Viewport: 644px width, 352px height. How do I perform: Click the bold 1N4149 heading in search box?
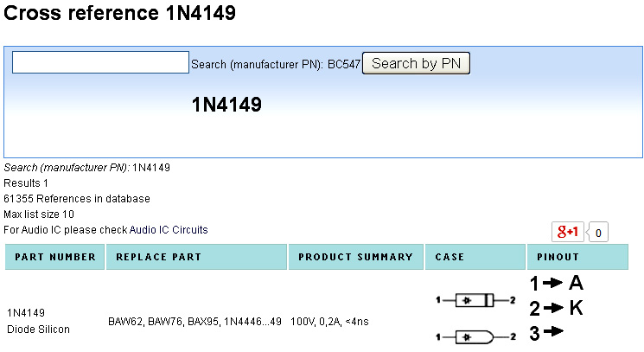coord(226,105)
